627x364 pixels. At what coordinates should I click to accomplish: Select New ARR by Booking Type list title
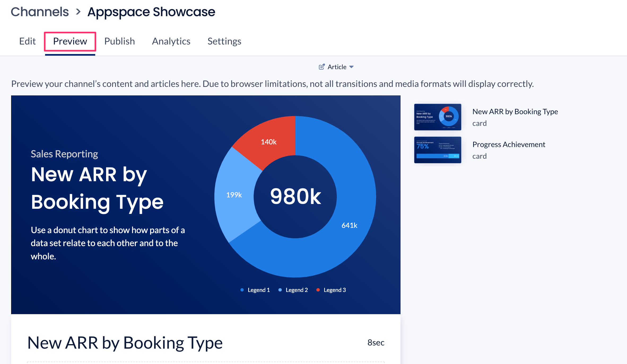(515, 112)
